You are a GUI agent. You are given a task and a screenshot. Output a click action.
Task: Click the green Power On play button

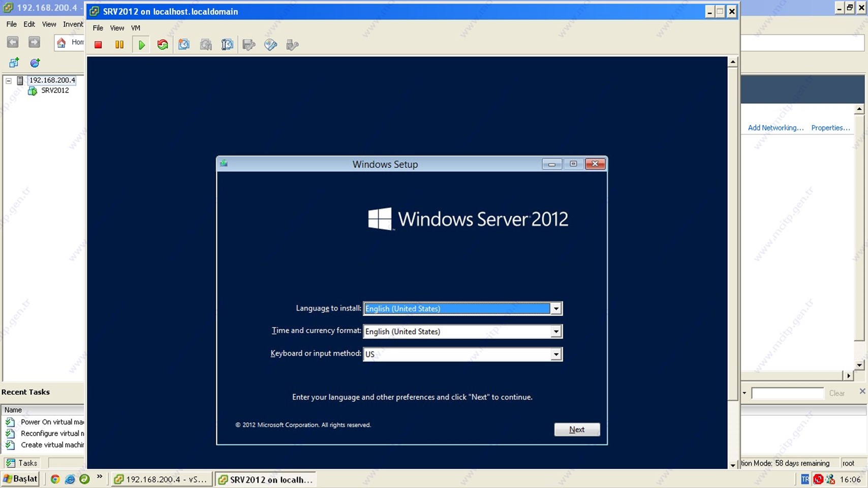[x=141, y=45]
